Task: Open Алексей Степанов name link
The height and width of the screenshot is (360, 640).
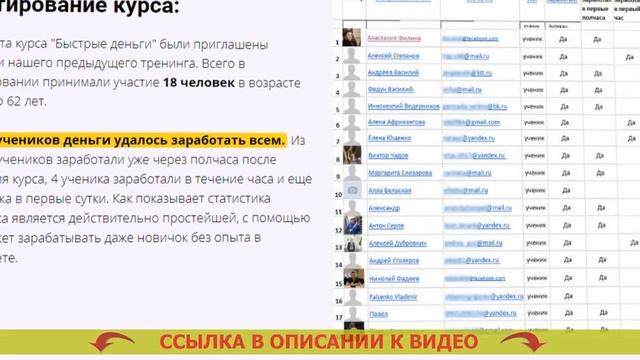Action: (393, 56)
